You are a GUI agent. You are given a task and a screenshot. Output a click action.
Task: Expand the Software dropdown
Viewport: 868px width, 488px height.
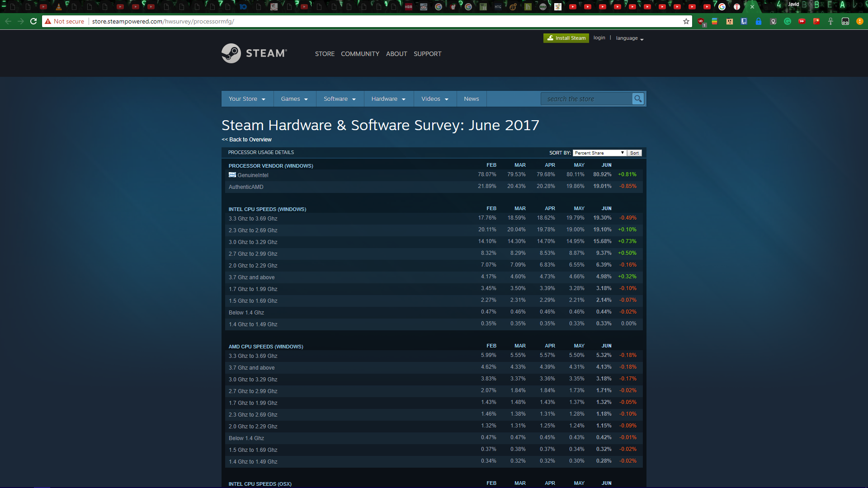(340, 99)
